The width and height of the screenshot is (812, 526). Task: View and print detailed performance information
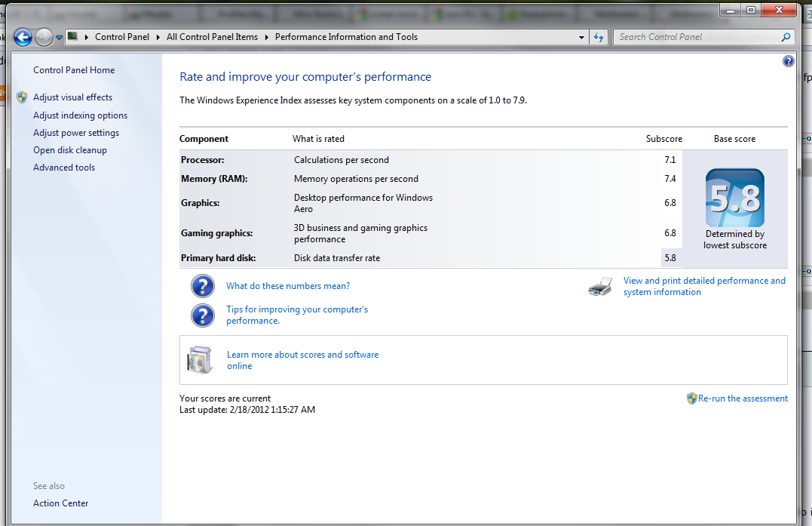[x=704, y=287]
